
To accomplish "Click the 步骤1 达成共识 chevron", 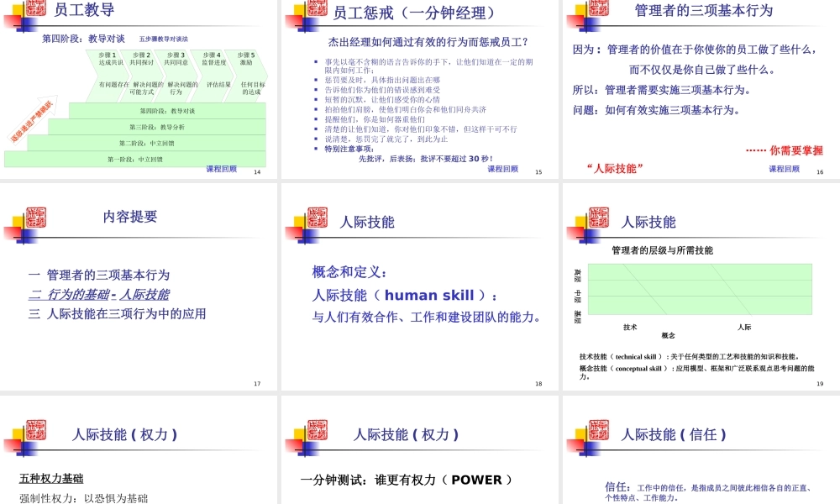I will click(x=107, y=75).
